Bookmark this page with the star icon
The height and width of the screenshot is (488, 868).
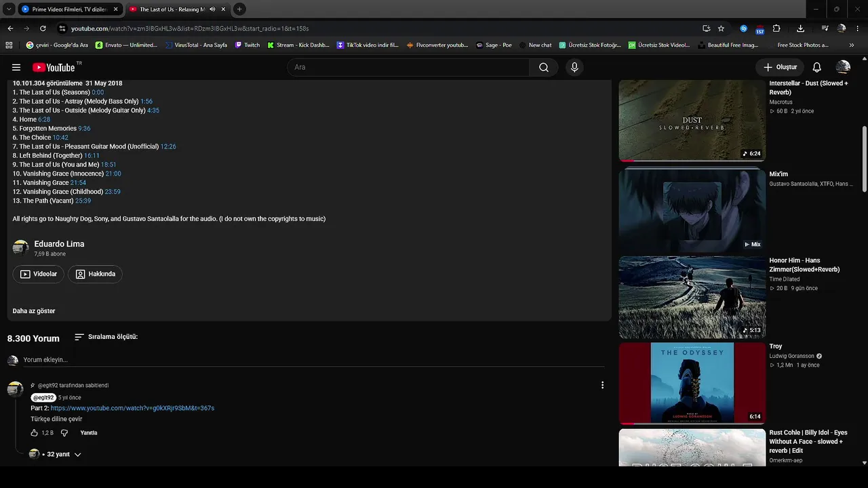[721, 28]
